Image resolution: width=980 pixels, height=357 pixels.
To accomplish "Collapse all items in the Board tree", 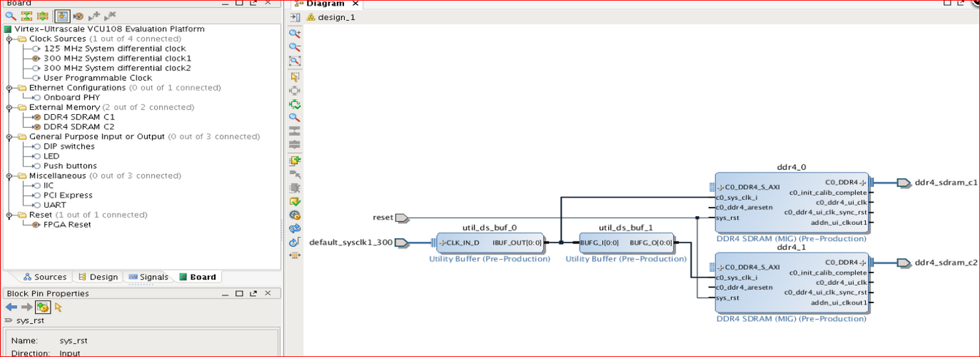I will [27, 16].
